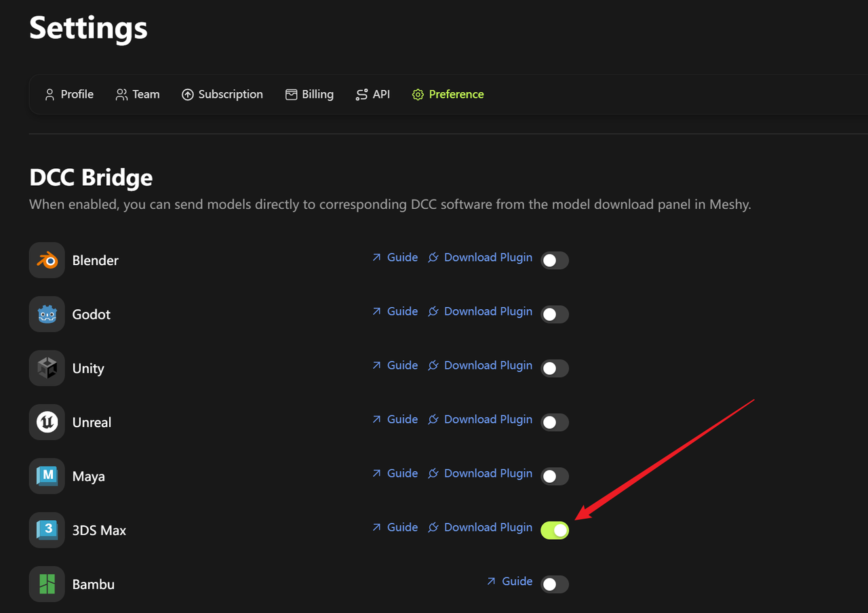The height and width of the screenshot is (613, 868).
Task: Open the Blender Guide link
Action: pos(395,257)
